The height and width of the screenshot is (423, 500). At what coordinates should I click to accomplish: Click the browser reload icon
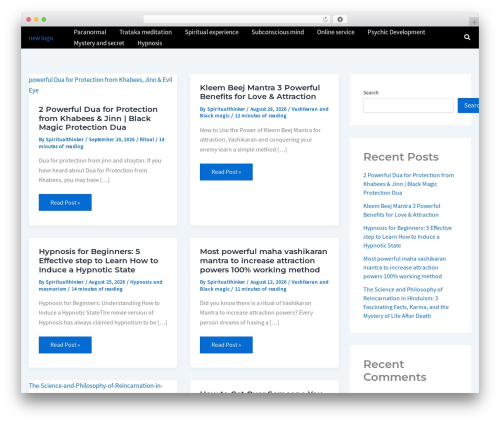point(325,19)
